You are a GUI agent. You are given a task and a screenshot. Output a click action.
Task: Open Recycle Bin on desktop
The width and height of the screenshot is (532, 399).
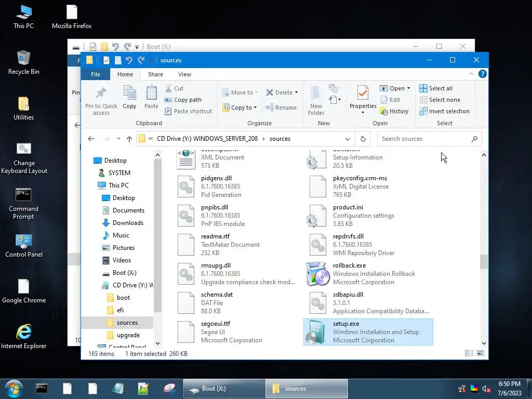coord(24,62)
